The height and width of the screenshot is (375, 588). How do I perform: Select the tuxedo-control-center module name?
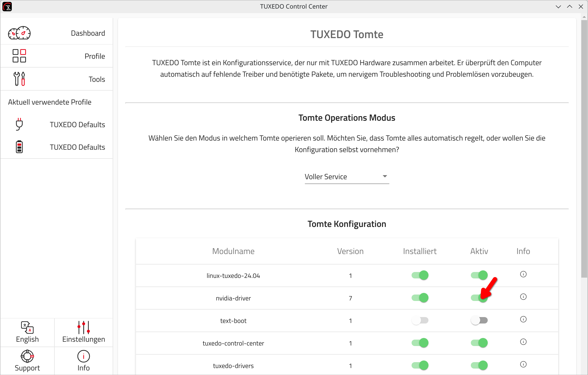click(x=233, y=343)
